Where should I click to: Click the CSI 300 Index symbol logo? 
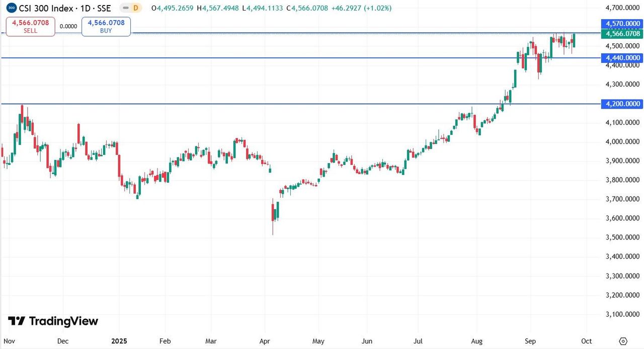point(12,8)
